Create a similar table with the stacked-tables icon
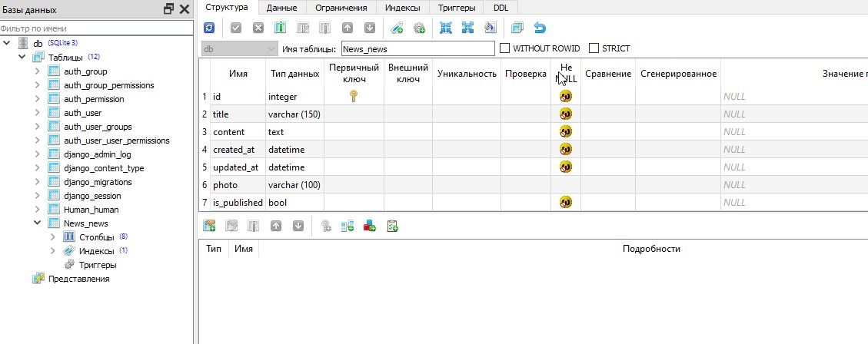The height and width of the screenshot is (344, 868). tap(517, 27)
